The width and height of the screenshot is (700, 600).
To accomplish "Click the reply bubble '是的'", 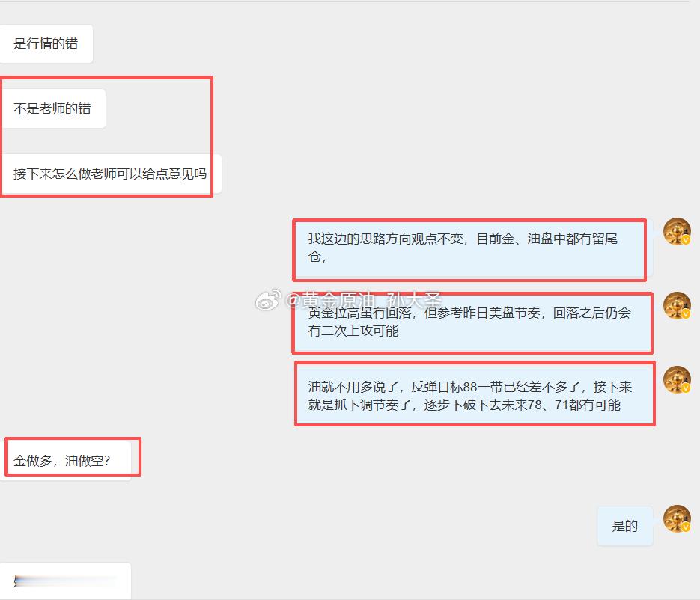I will pos(625,526).
